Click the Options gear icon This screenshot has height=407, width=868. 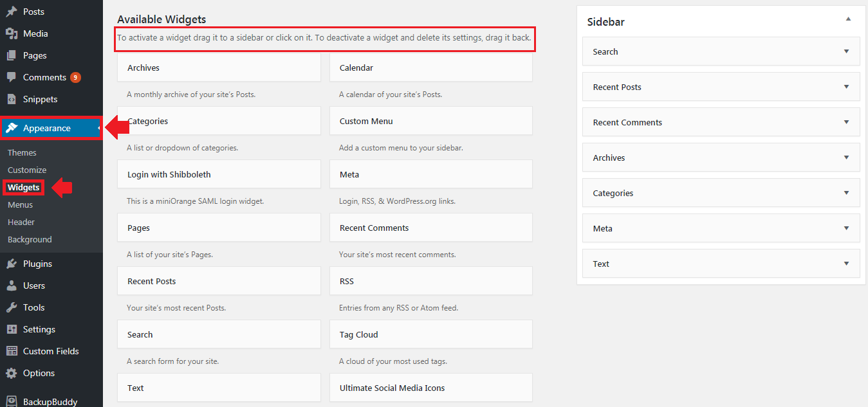click(12, 373)
